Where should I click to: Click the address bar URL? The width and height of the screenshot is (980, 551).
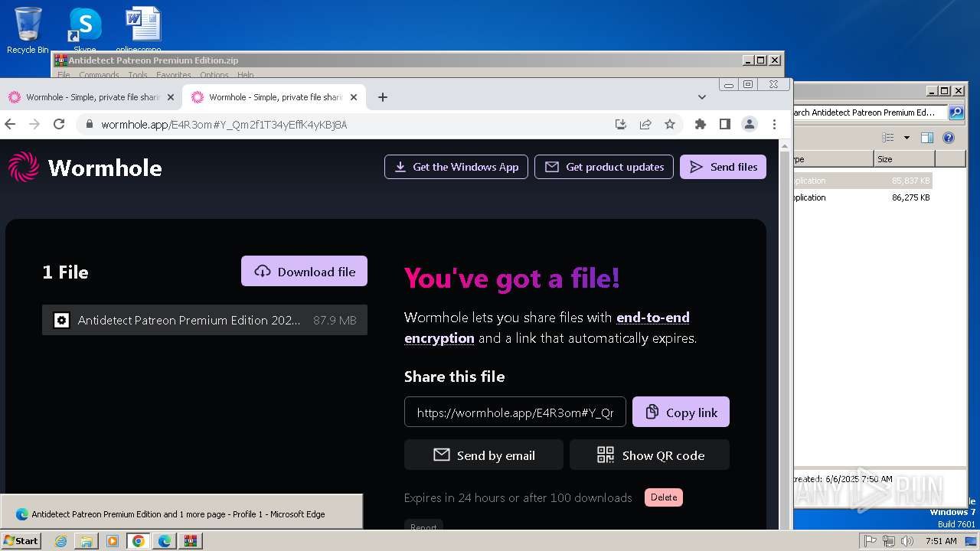tap(224, 124)
